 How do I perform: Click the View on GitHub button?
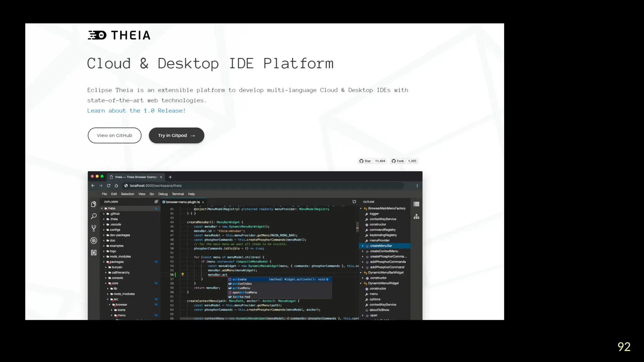point(114,135)
